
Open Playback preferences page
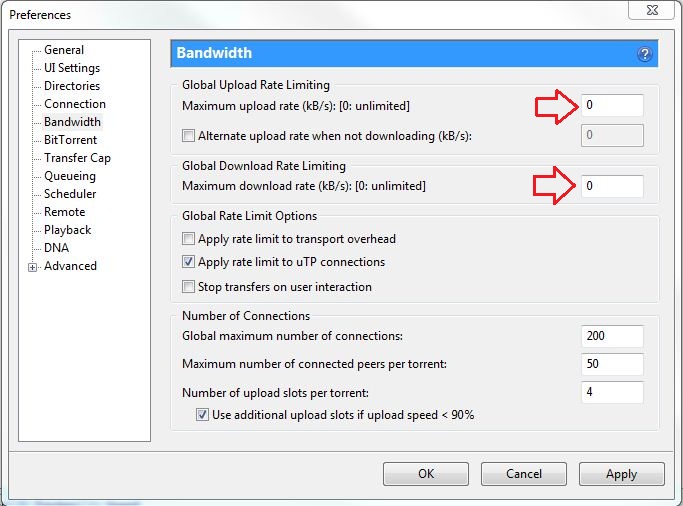pyautogui.click(x=68, y=229)
